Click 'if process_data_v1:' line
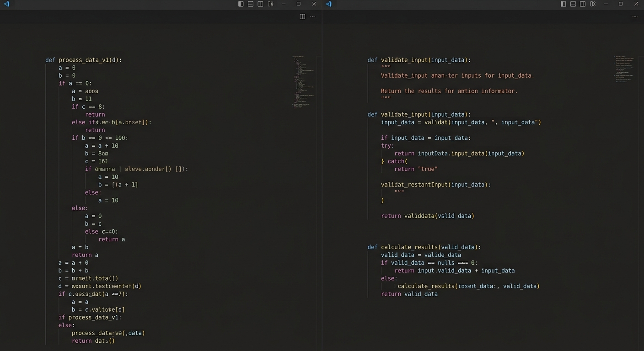 (90, 317)
